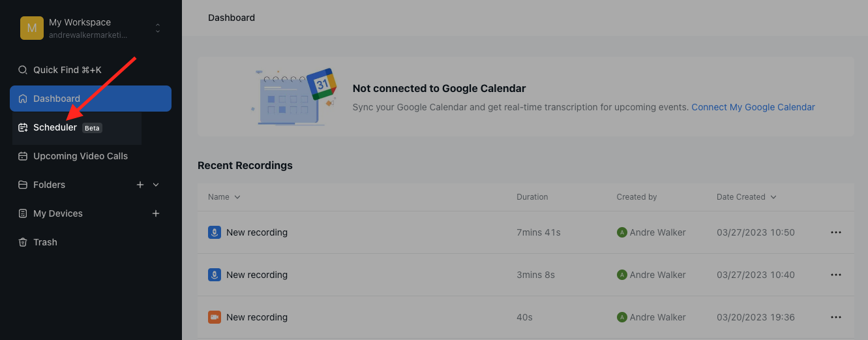The image size is (868, 340).
Task: Click Connect My Google Calendar link
Action: (x=753, y=107)
